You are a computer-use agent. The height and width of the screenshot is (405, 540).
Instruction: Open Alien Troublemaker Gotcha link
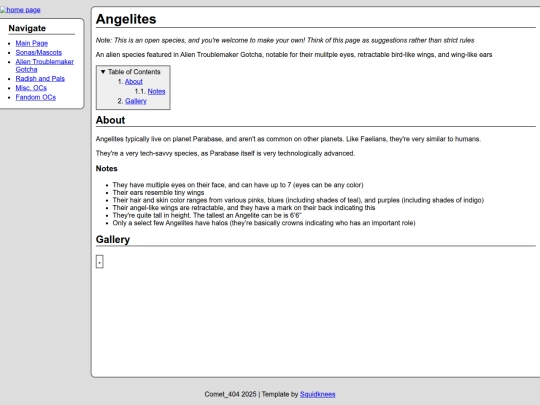[x=44, y=65]
